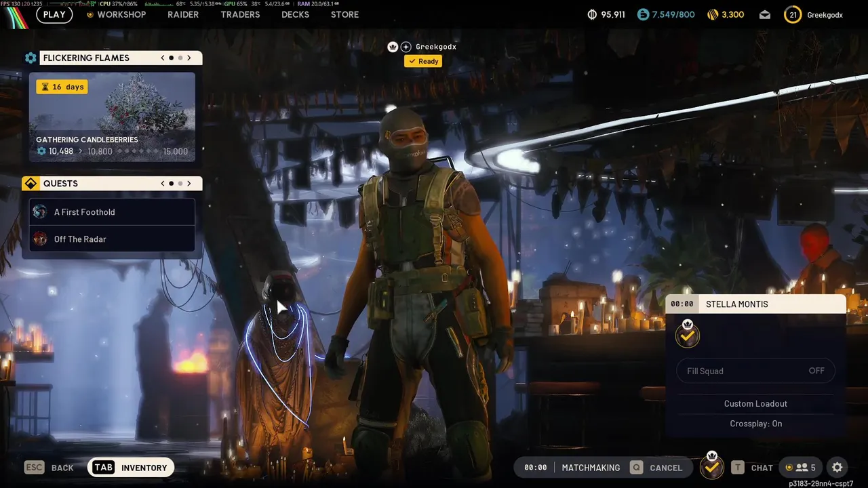The image size is (868, 488).
Task: Go to next Quests page arrow
Action: click(x=189, y=184)
